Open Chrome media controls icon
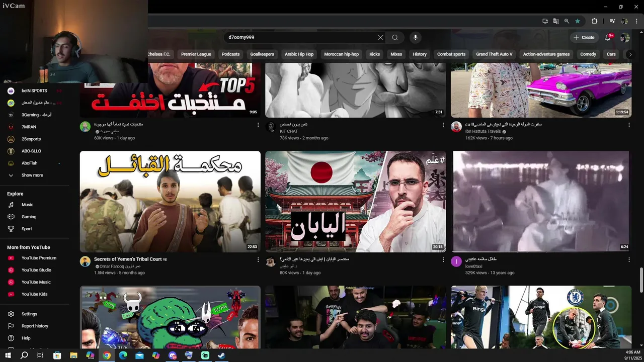This screenshot has width=644, height=362. pos(612,21)
